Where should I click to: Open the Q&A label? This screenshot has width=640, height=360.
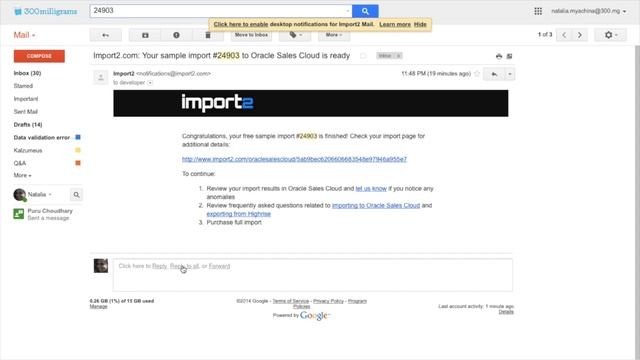(x=20, y=163)
